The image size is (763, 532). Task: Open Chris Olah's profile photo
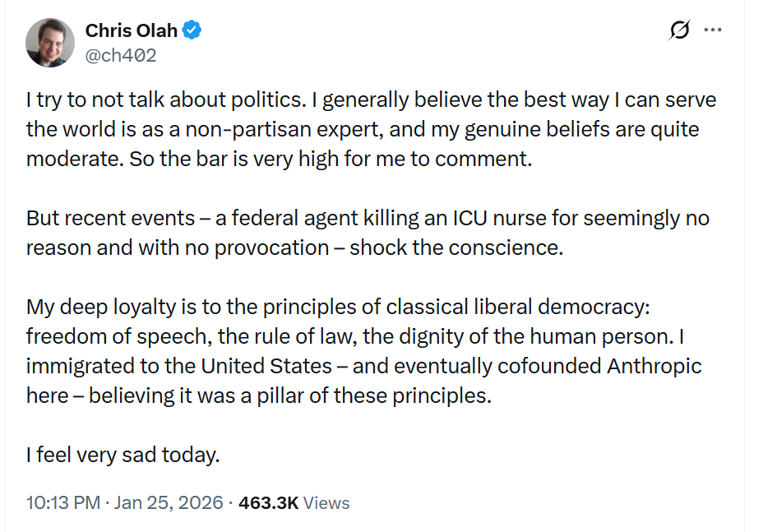tap(51, 42)
